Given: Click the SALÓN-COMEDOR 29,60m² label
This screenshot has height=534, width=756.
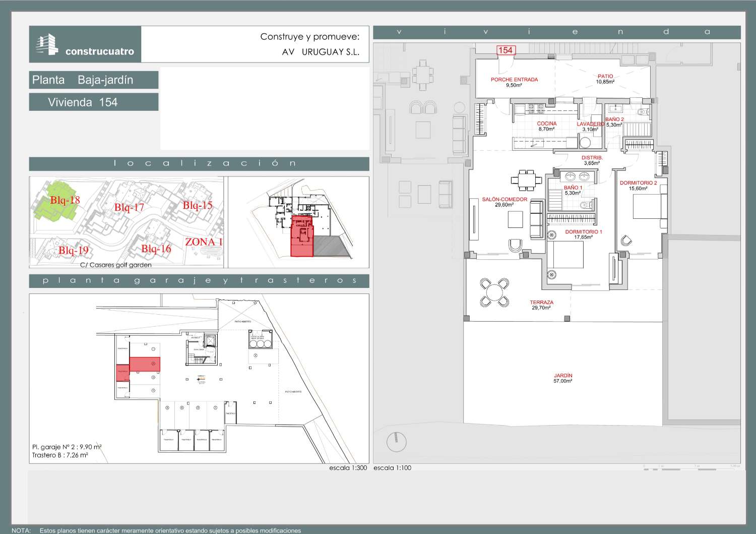Looking at the screenshot, I should [505, 202].
